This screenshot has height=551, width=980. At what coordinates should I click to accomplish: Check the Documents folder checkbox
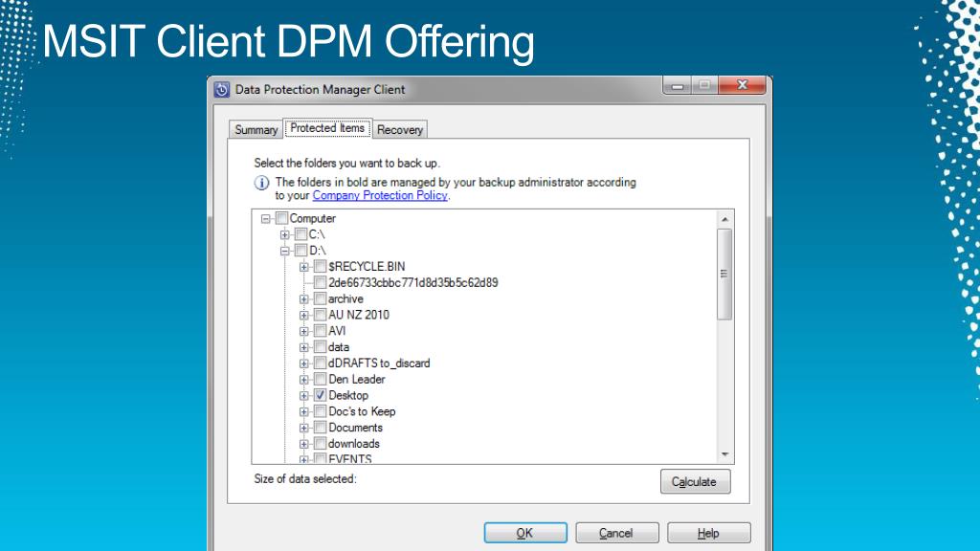coord(320,428)
